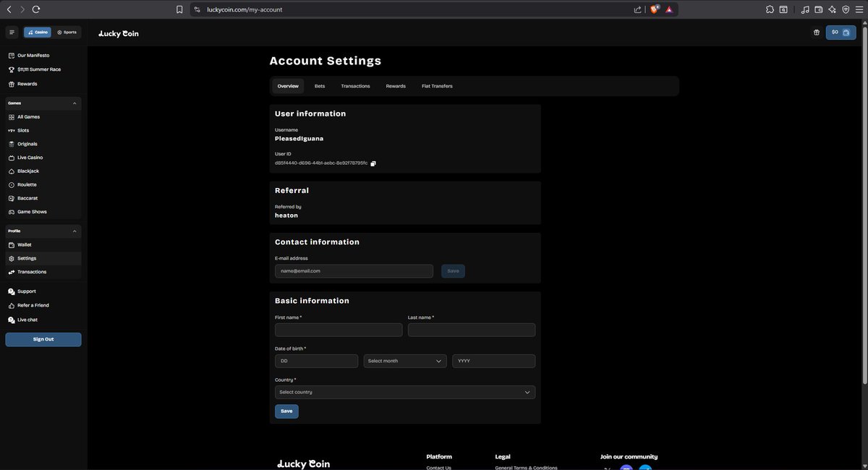Click the Brave Shields lion icon
The image size is (868, 470).
(x=655, y=9)
